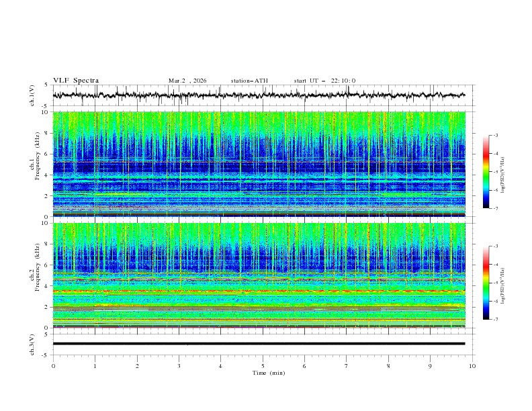Click time axis tick label "10"
Image resolution: width=532 pixels, height=411 pixels.
[472, 366]
